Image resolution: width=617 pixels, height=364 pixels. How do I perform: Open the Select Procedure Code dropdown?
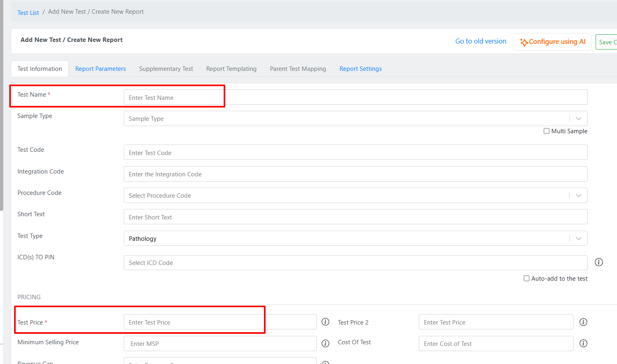[578, 195]
